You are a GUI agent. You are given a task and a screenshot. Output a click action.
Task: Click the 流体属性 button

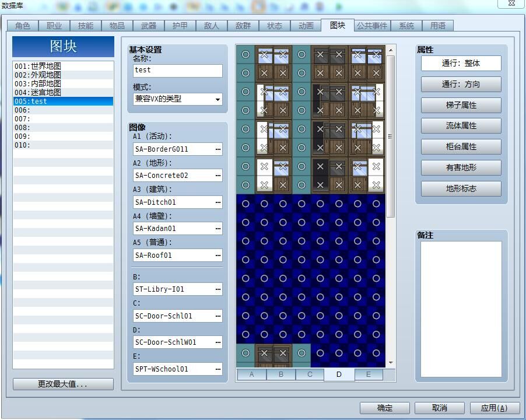[461, 126]
